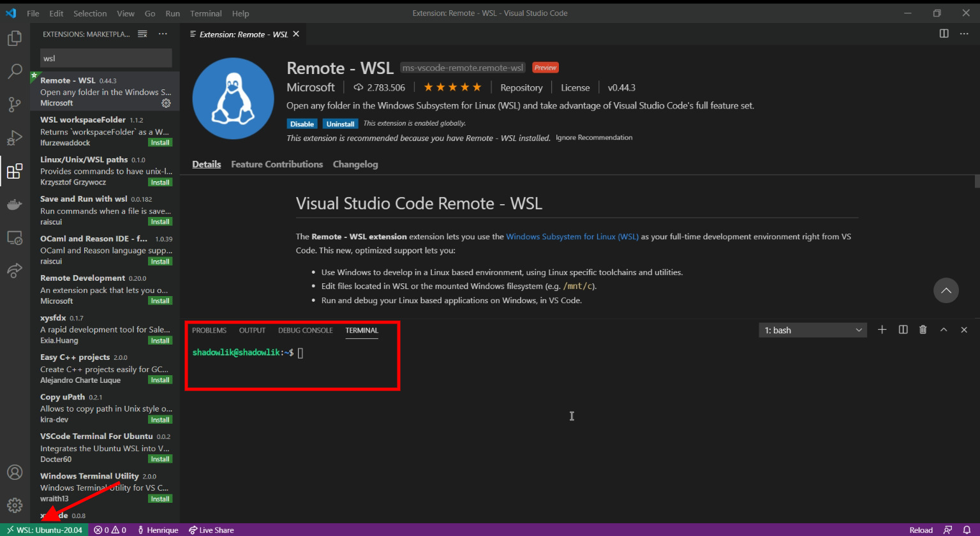Install Windows Terminal Utility extension
Viewport: 980px width, 536px height.
click(160, 498)
